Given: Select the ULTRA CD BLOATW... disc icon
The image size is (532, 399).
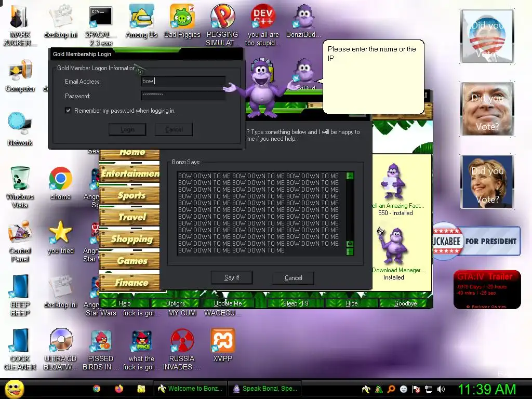Looking at the screenshot, I should click(x=60, y=350).
